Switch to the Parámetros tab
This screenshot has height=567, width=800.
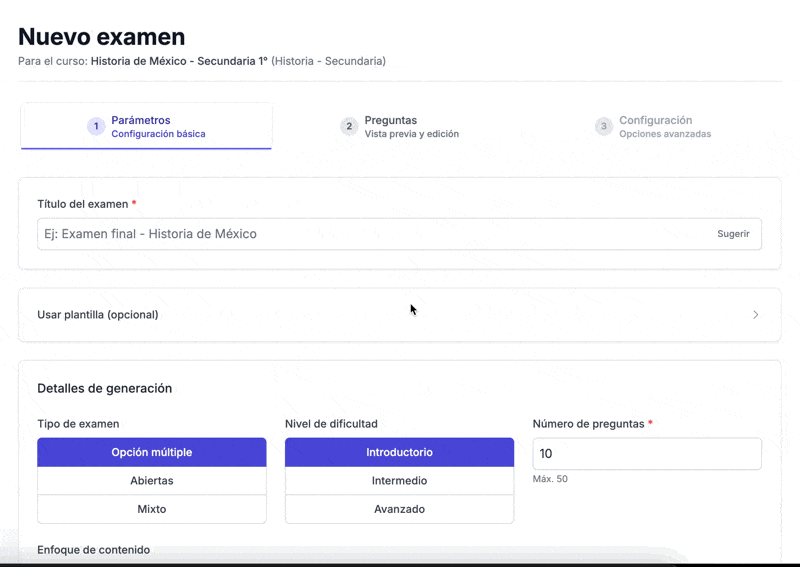pyautogui.click(x=147, y=126)
